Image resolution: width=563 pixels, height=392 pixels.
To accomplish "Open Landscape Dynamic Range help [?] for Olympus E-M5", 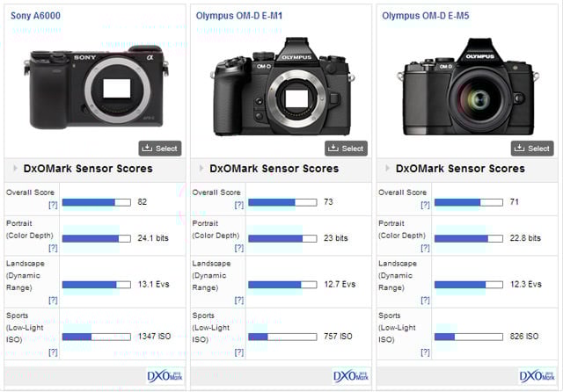I will (425, 301).
